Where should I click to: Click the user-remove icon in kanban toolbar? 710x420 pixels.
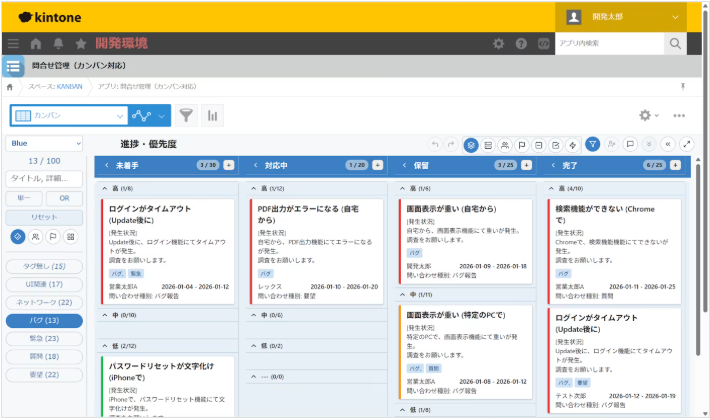pyautogui.click(x=611, y=144)
